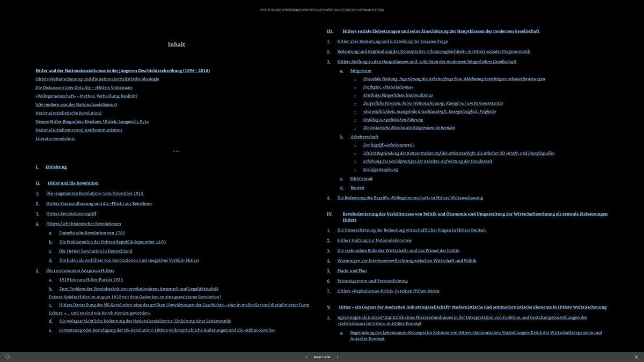Open 'Hitlers Stellung zu den Hauptklassen' link
This screenshot has height=362, width=644.
pyautogui.click(x=427, y=62)
